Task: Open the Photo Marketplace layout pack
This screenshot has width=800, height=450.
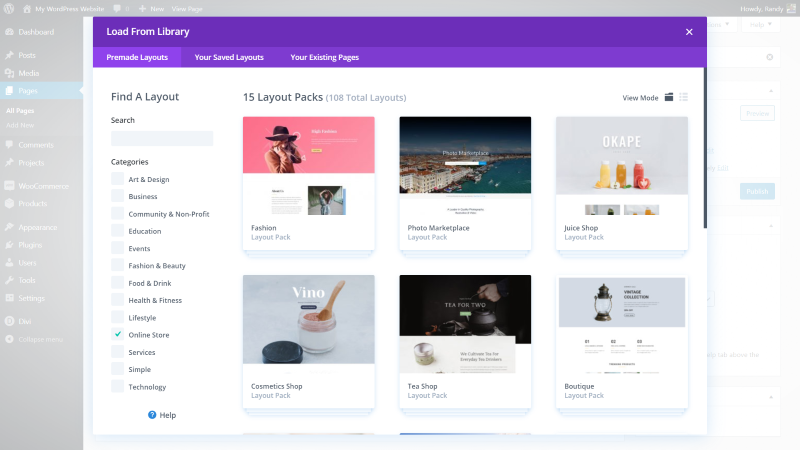Action: click(465, 183)
